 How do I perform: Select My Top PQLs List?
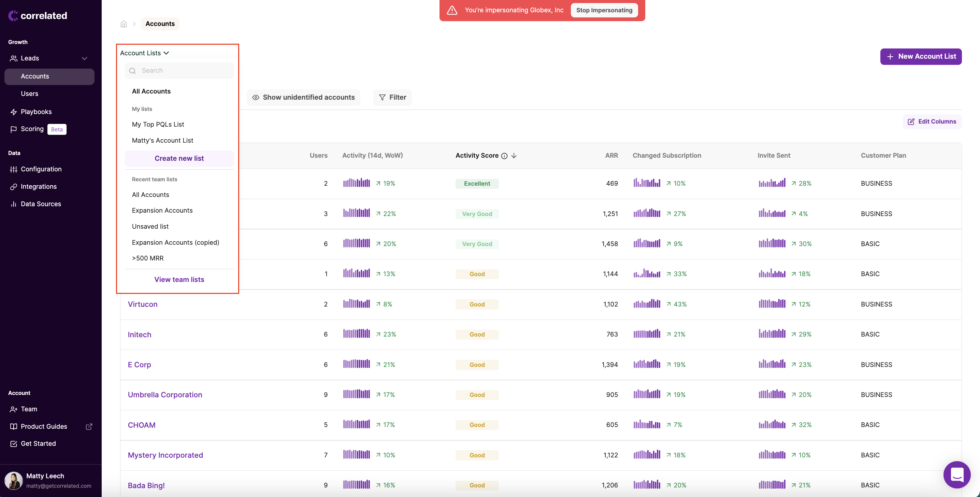(x=158, y=125)
